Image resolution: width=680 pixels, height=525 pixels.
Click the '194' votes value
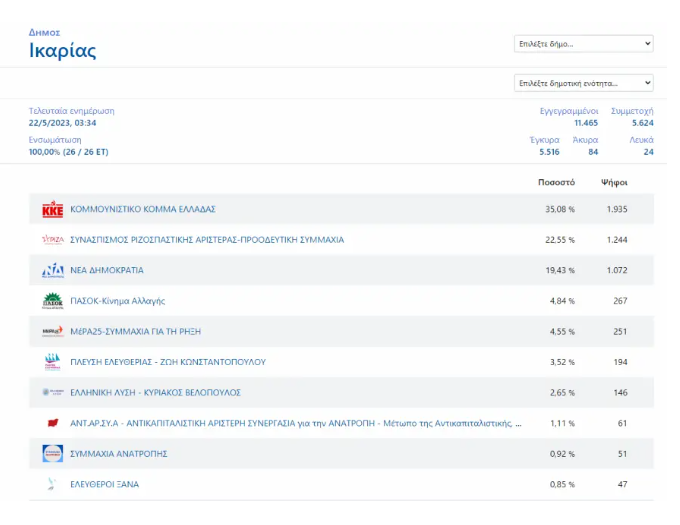pos(620,362)
